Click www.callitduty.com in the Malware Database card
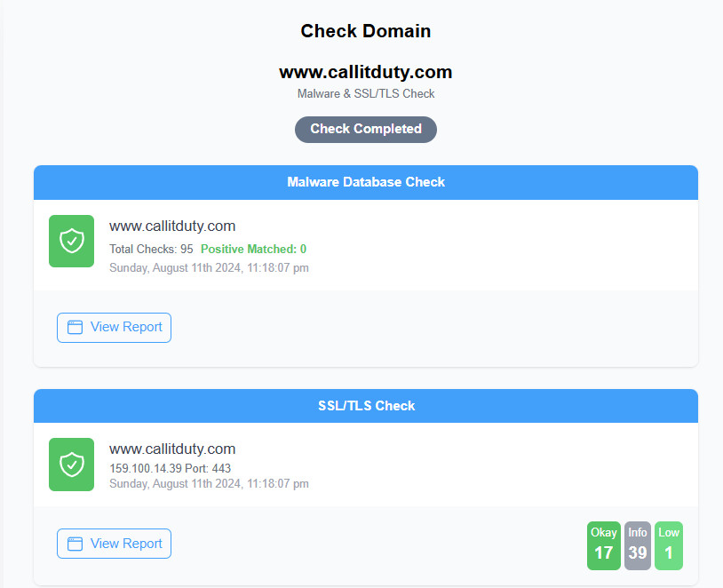 tap(172, 226)
